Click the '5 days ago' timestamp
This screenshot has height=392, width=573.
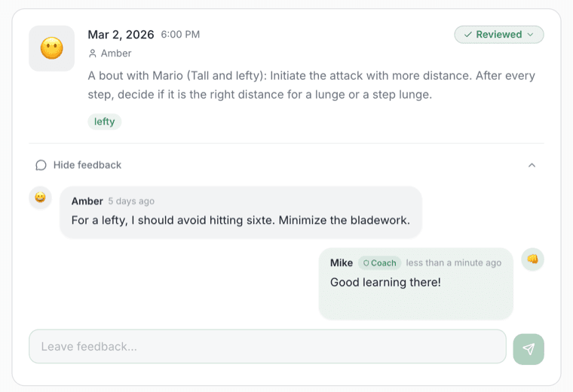(131, 201)
